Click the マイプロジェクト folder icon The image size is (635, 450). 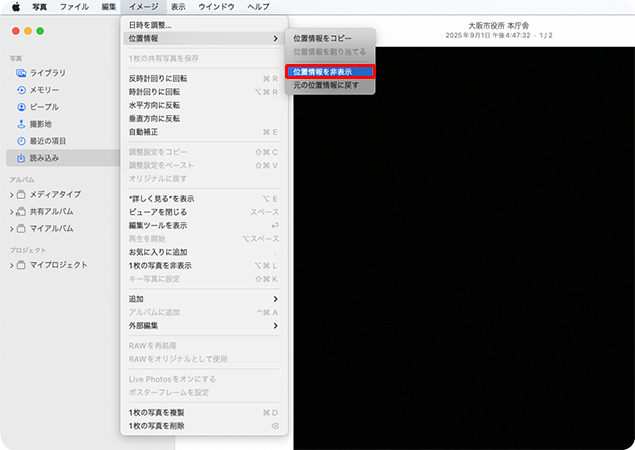click(21, 265)
